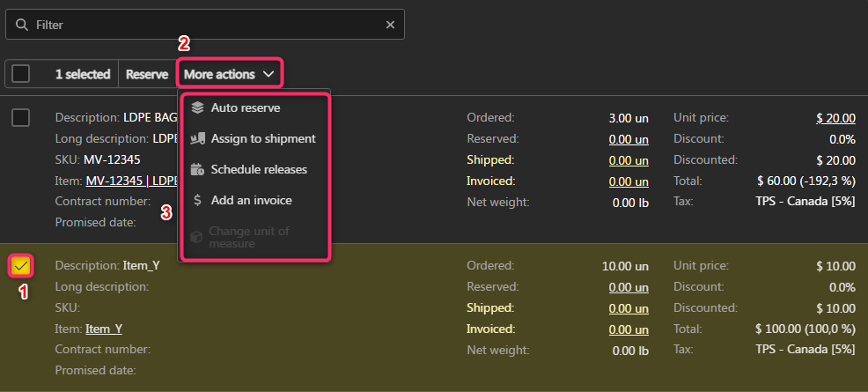Focus the Filter text field

coord(202,25)
